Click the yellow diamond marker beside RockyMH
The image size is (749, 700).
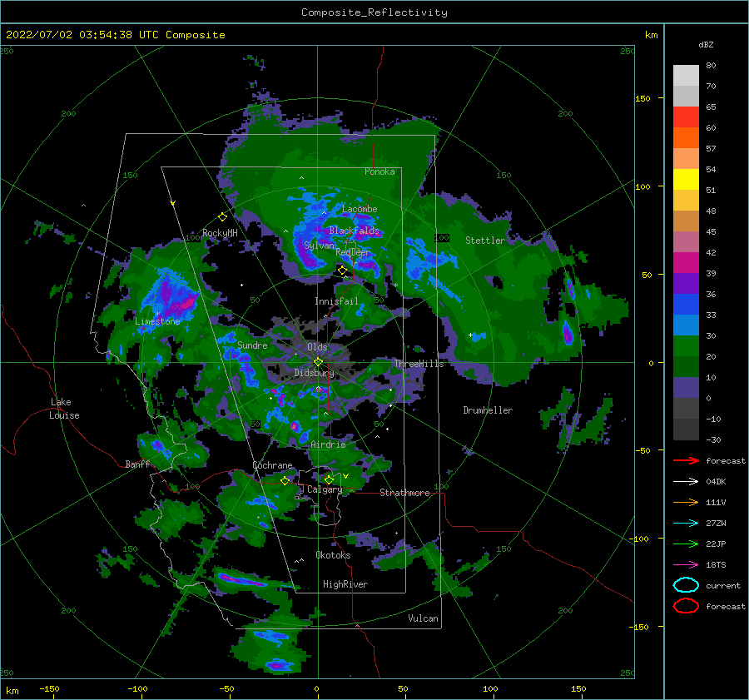(x=222, y=217)
